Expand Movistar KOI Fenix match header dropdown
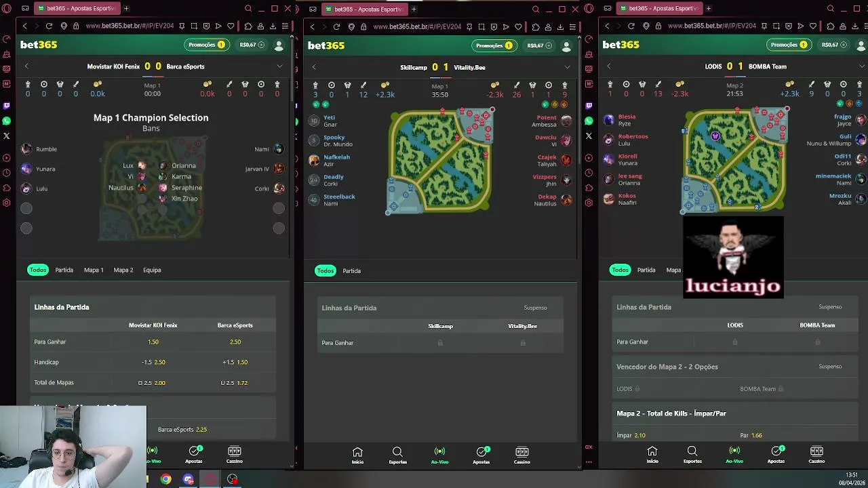 279,66
